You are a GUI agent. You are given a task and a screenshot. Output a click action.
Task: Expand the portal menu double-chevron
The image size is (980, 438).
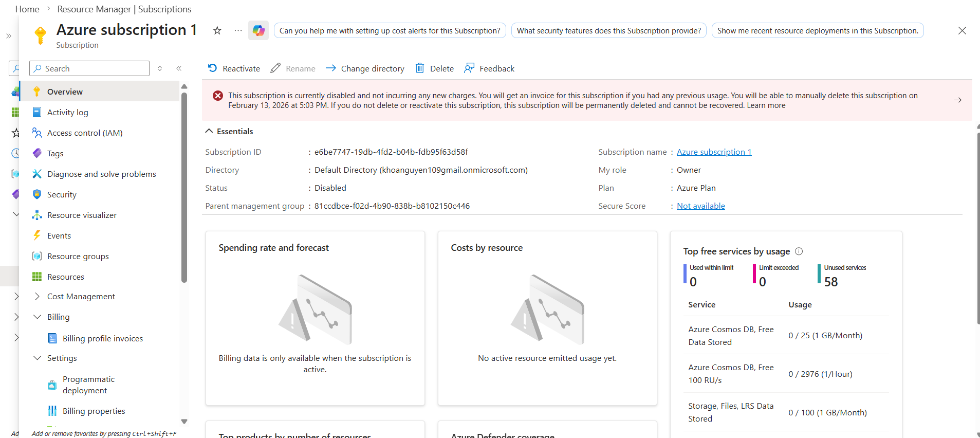tap(9, 36)
